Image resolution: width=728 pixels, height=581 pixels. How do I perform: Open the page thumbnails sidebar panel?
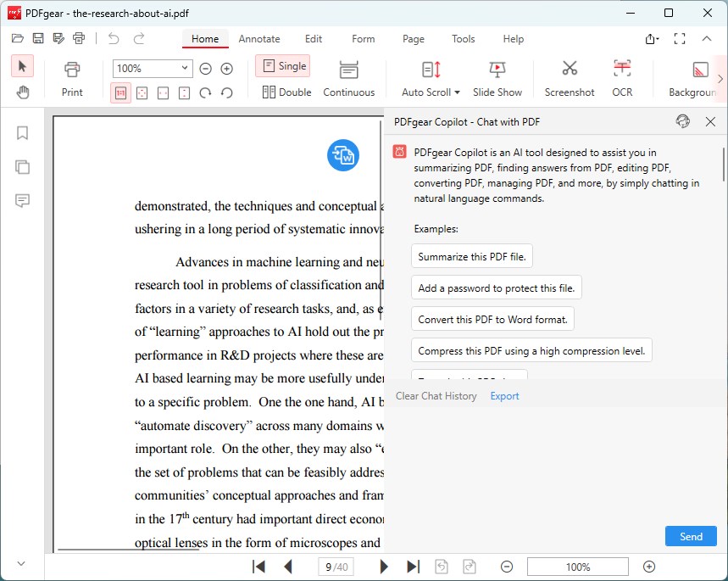[23, 167]
